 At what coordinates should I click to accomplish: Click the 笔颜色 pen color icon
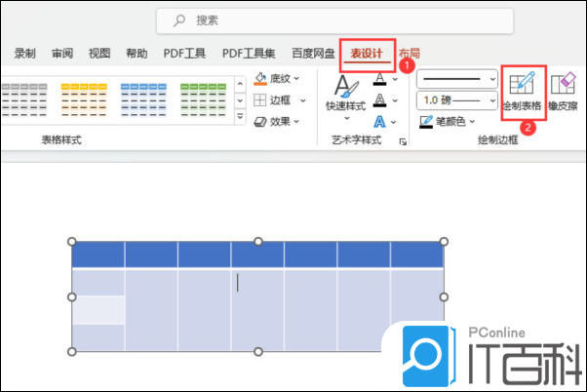coord(426,122)
